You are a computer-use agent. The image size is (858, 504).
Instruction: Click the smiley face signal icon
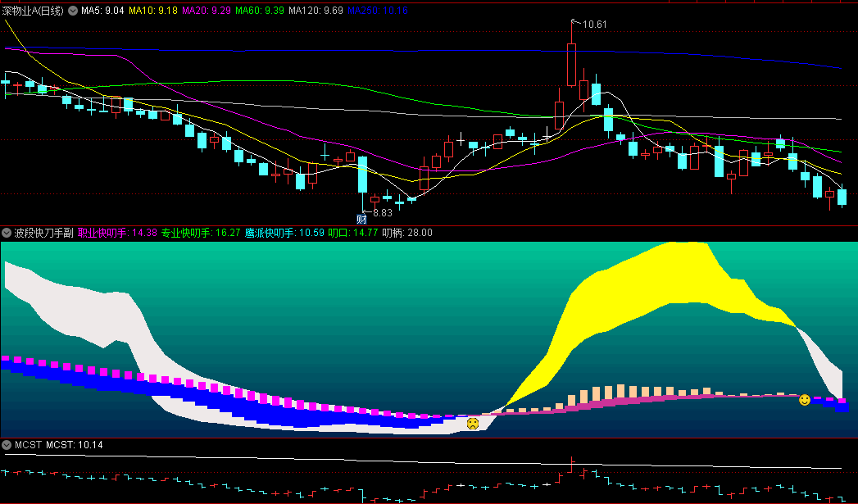(x=805, y=400)
